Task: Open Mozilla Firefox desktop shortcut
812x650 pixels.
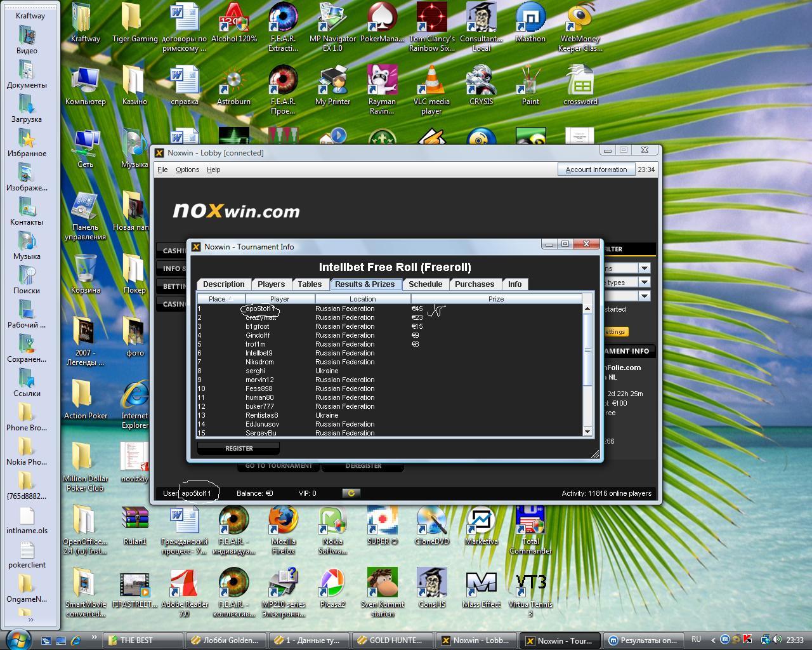Action: (283, 522)
